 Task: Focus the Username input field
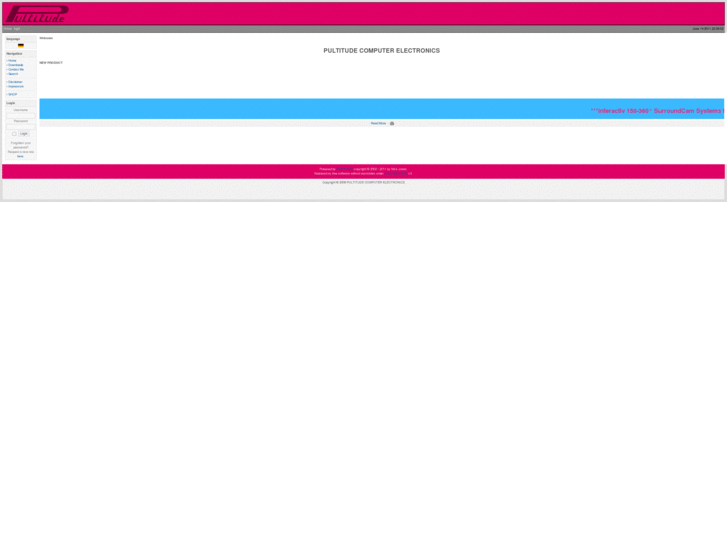click(x=21, y=115)
